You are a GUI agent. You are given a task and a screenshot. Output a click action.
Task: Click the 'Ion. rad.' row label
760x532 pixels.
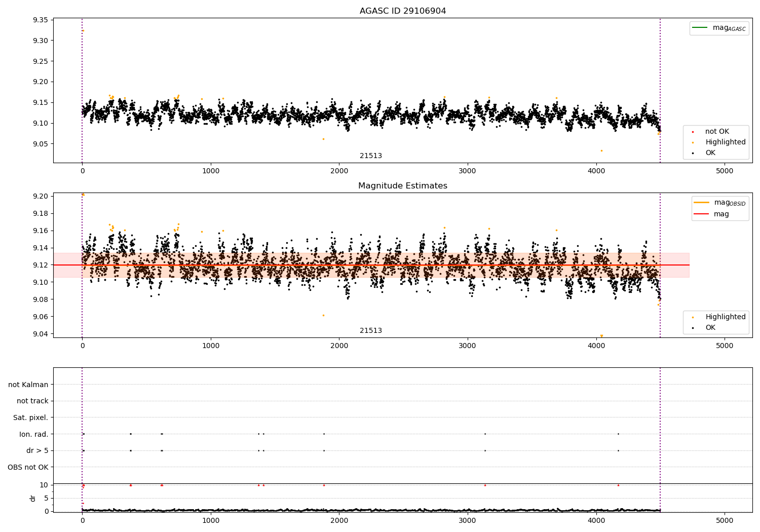tap(34, 434)
